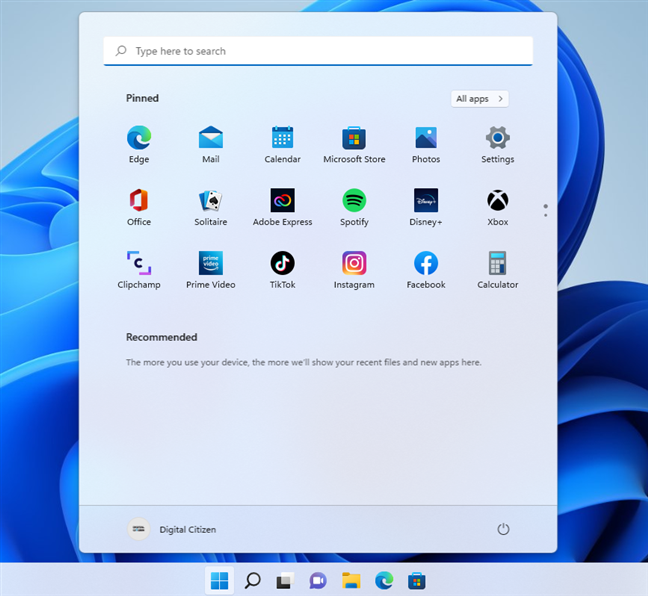Open Microsoft Store from the taskbar
The height and width of the screenshot is (596, 648).
coord(417,581)
